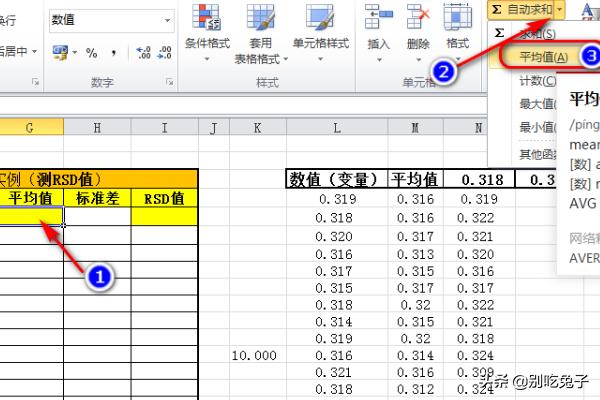This screenshot has width=600, height=400.
Task: Select column K header
Action: click(258, 127)
